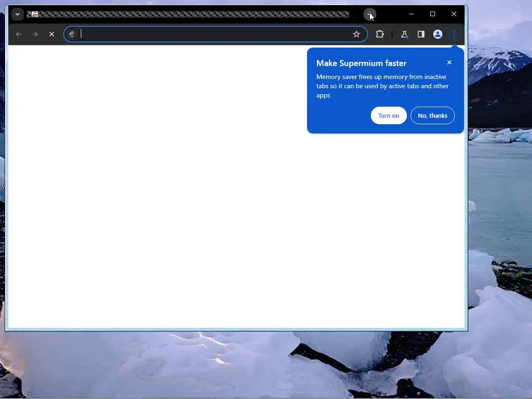Stop loading the page
This screenshot has height=399, width=532.
(x=52, y=34)
